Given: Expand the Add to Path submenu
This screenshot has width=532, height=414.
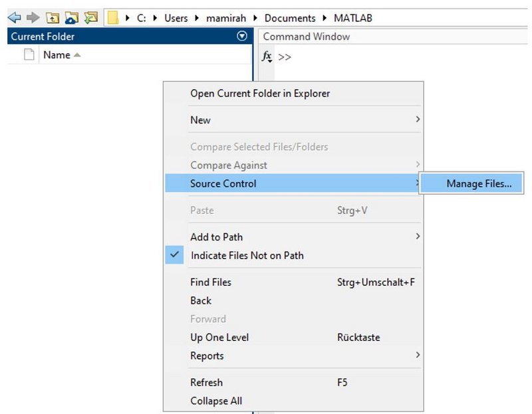Looking at the screenshot, I should pyautogui.click(x=216, y=237).
